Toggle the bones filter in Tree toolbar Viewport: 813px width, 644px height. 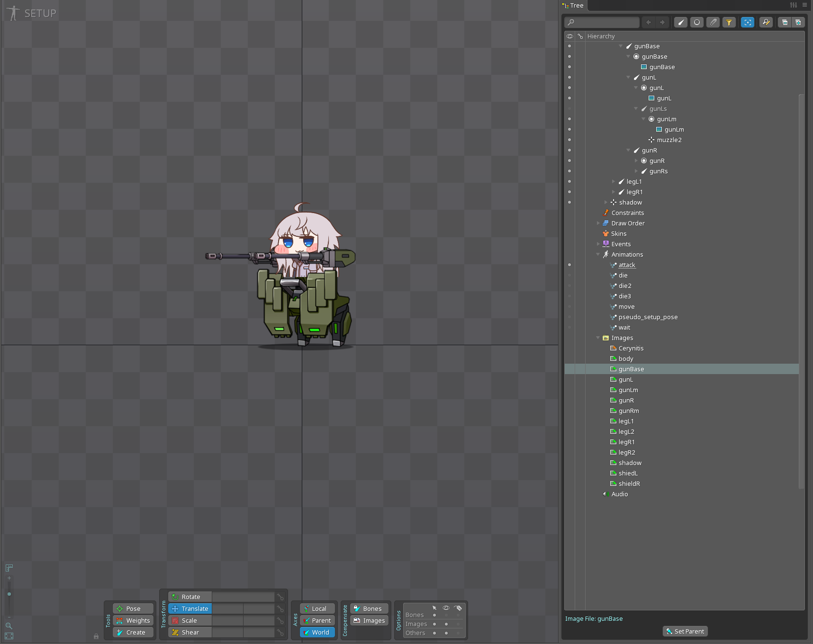pyautogui.click(x=681, y=22)
